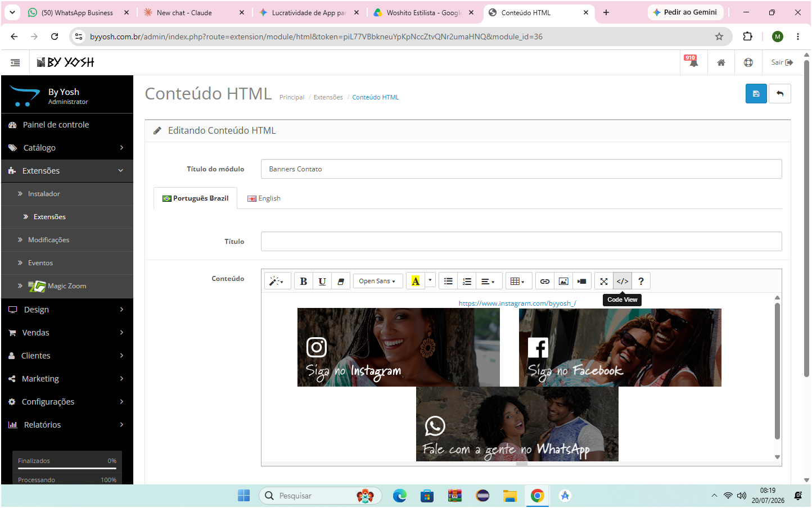Click the Finalizados progress bar

coord(67,468)
